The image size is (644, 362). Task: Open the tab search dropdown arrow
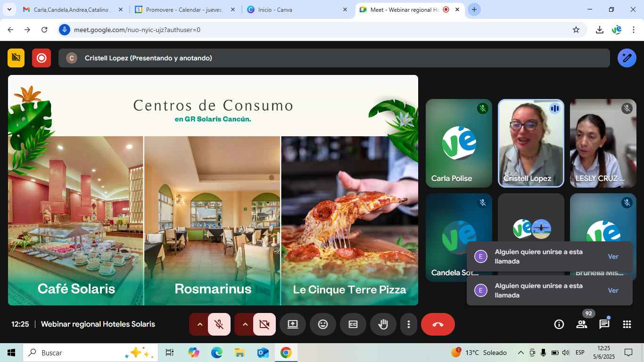[x=9, y=9]
